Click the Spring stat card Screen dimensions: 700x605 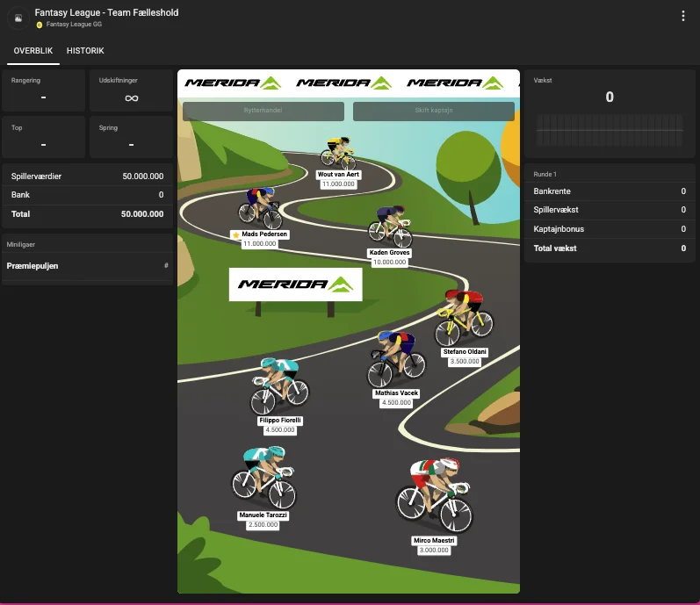point(131,137)
